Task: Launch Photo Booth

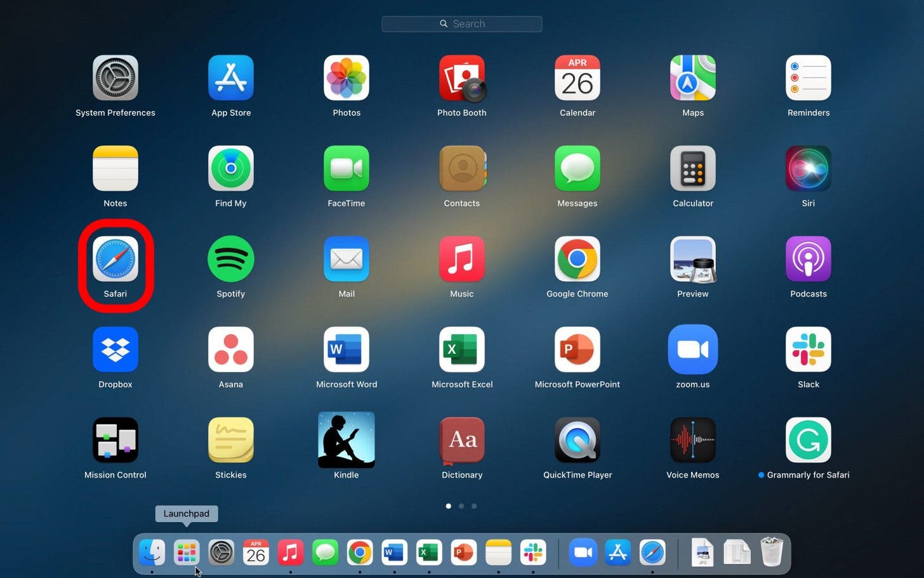Action: 462,78
